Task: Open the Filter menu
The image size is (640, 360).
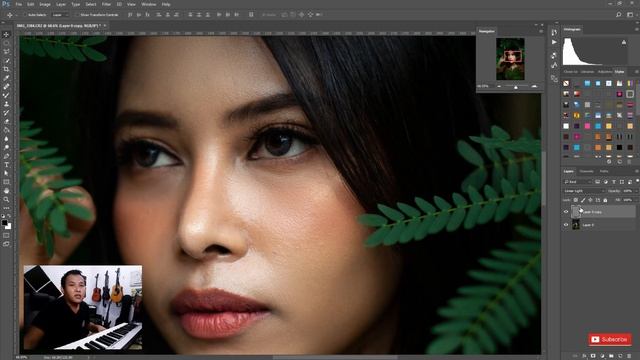Action: pos(106,4)
